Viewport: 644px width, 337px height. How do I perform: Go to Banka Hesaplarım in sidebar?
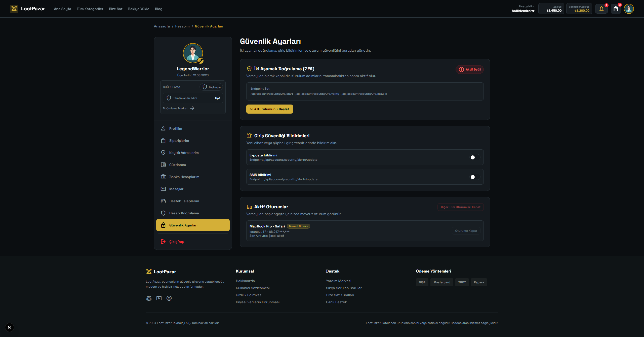point(184,177)
